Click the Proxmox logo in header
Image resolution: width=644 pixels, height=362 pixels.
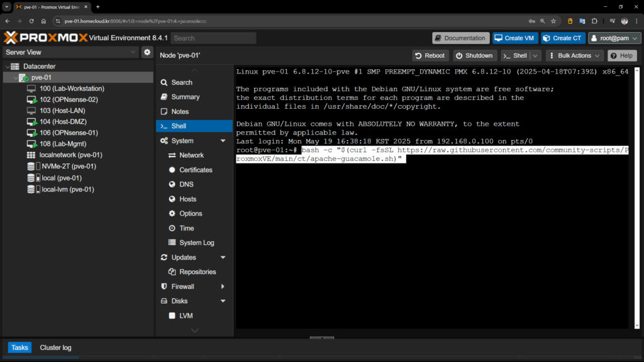[45, 38]
